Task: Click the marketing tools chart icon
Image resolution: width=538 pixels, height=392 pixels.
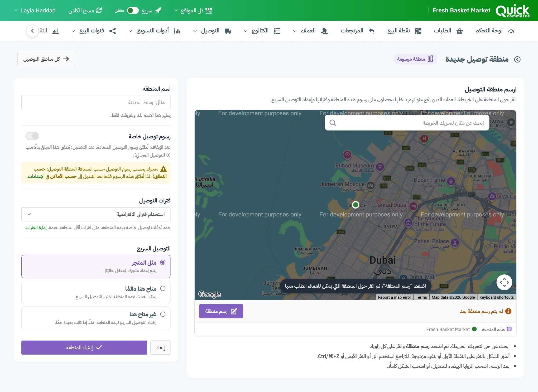Action: click(177, 31)
